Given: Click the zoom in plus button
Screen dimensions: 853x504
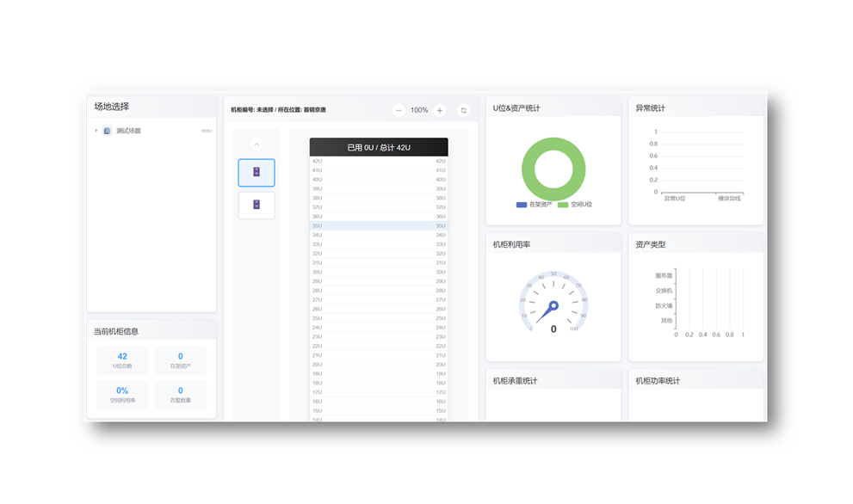Looking at the screenshot, I should pos(440,110).
